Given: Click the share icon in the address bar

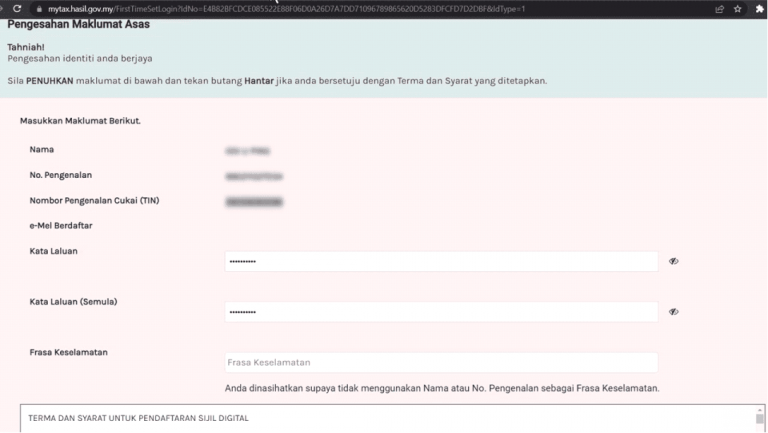Looking at the screenshot, I should point(719,8).
